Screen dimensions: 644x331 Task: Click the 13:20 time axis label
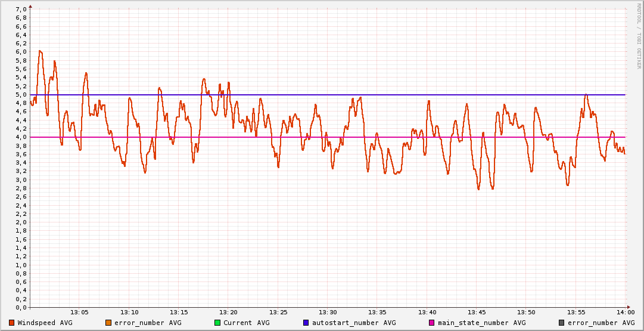(229, 313)
